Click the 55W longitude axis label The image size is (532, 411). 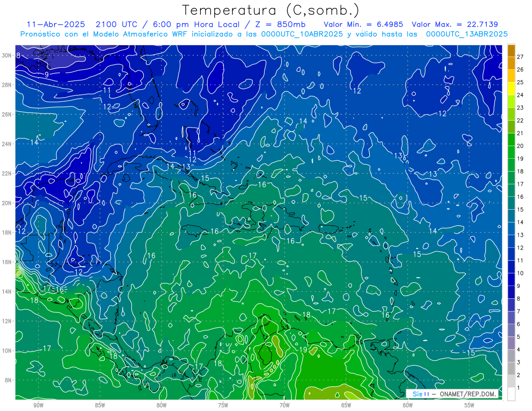tap(469, 405)
